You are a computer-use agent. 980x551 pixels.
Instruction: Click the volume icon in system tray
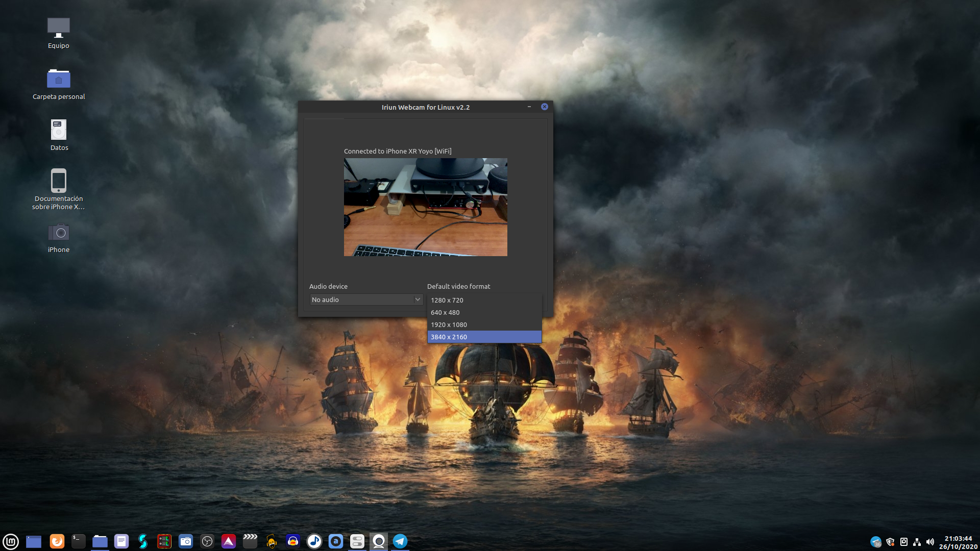[x=930, y=542]
